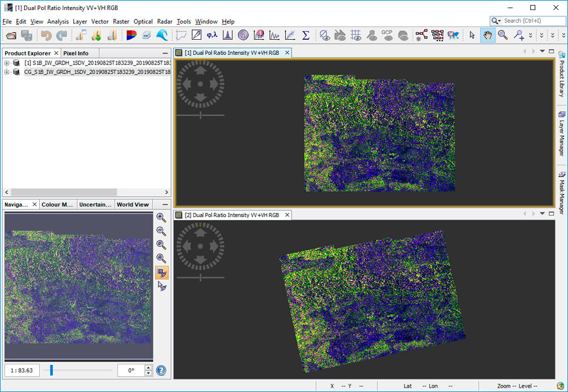Zoom in using the Navigation panel icon
The width and height of the screenshot is (568, 392).
point(162,217)
